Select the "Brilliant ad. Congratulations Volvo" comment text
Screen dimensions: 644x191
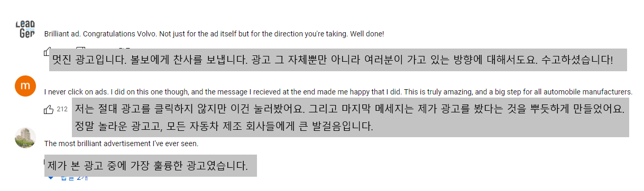[214, 34]
